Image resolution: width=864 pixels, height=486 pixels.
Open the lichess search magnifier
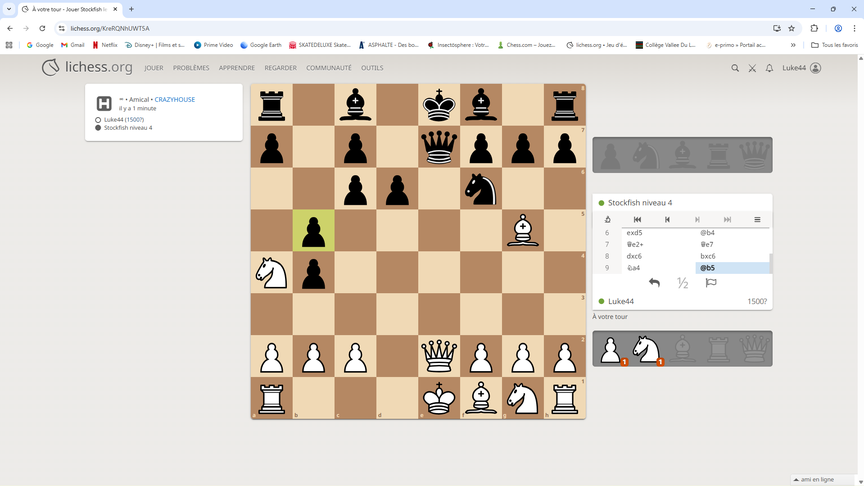click(x=735, y=68)
